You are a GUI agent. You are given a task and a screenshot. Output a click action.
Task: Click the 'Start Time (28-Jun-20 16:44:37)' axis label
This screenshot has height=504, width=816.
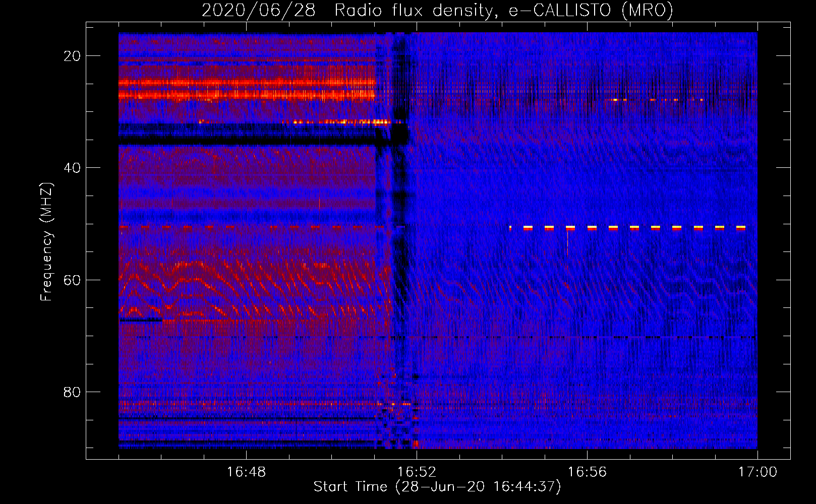click(x=437, y=487)
